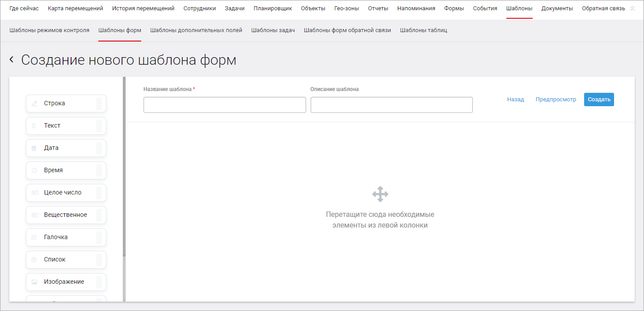Screen dimensions: 644x311
Task: Switch to the Шаблоны задач tab
Action: (273, 30)
